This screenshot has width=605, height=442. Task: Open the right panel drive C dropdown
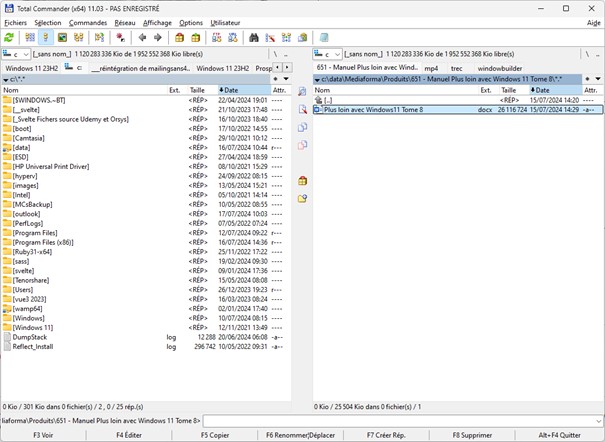[326, 54]
